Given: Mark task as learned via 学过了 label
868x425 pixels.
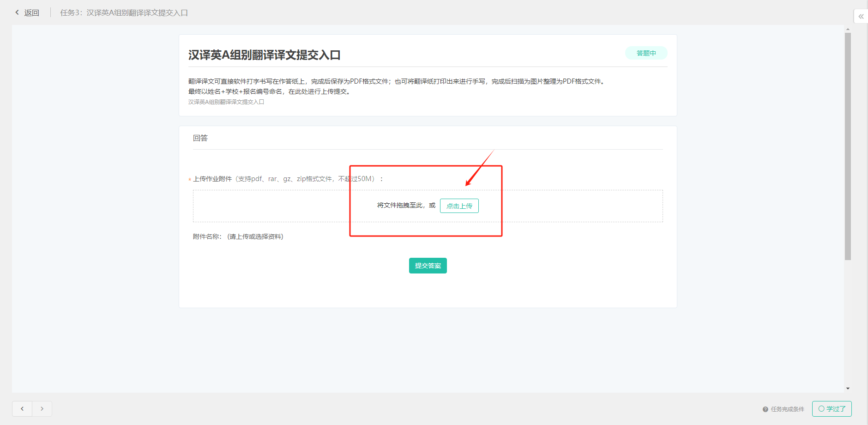Looking at the screenshot, I should coord(836,409).
